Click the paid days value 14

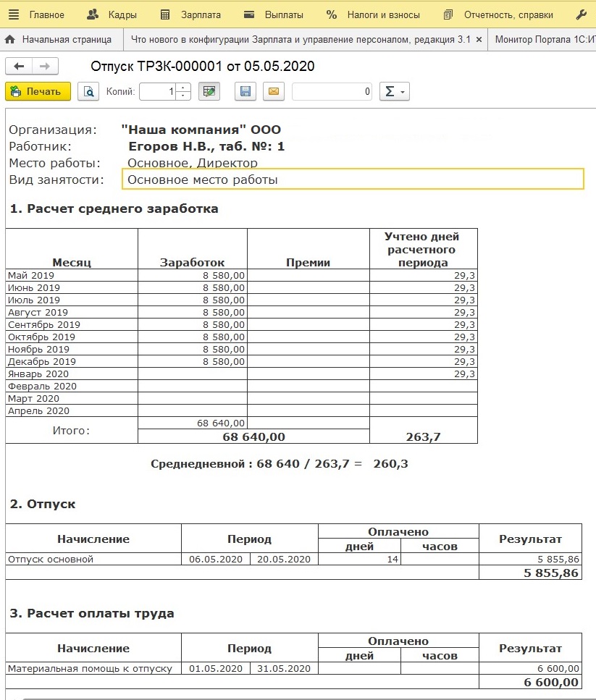point(359,559)
